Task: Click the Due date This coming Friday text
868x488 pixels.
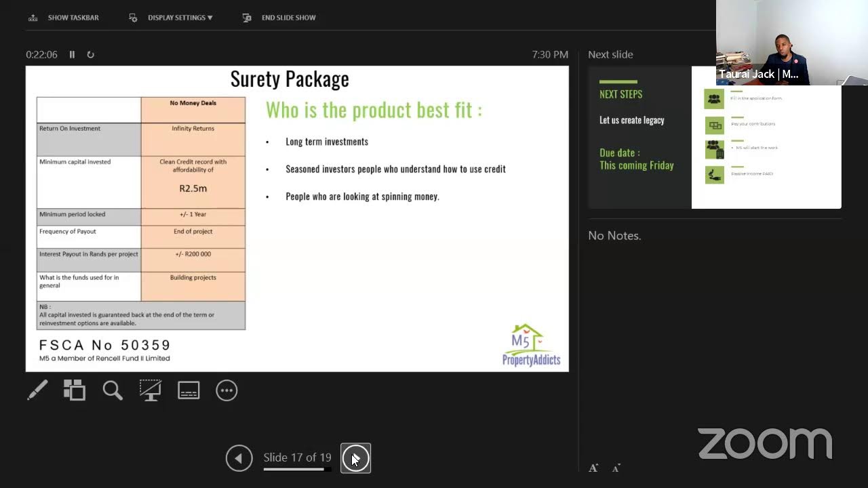Action: tap(636, 159)
